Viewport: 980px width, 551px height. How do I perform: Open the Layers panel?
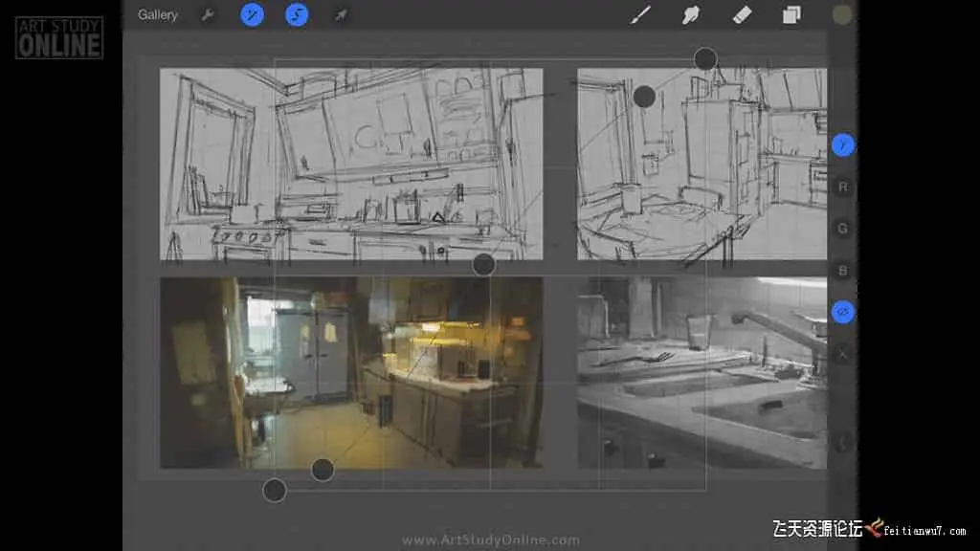click(x=791, y=15)
